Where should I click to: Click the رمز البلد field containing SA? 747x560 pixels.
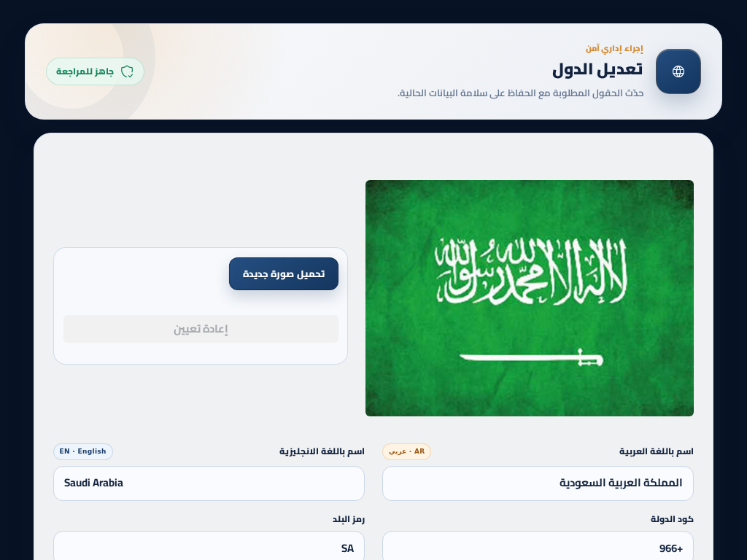click(x=209, y=546)
